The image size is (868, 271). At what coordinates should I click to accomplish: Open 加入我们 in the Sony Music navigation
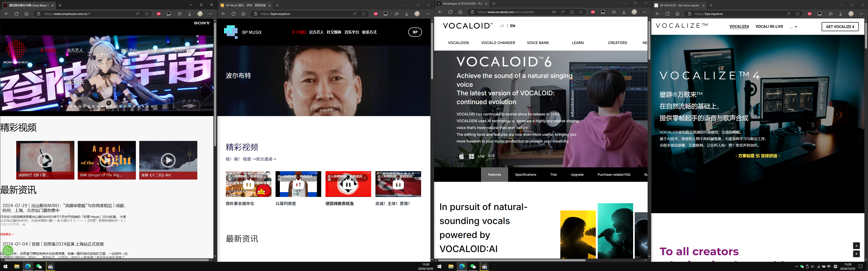156,51
